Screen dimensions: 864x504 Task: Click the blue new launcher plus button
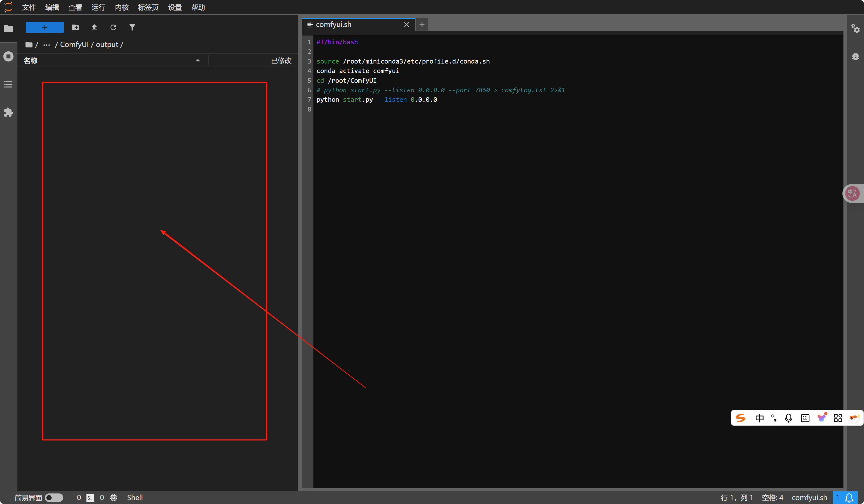[45, 27]
